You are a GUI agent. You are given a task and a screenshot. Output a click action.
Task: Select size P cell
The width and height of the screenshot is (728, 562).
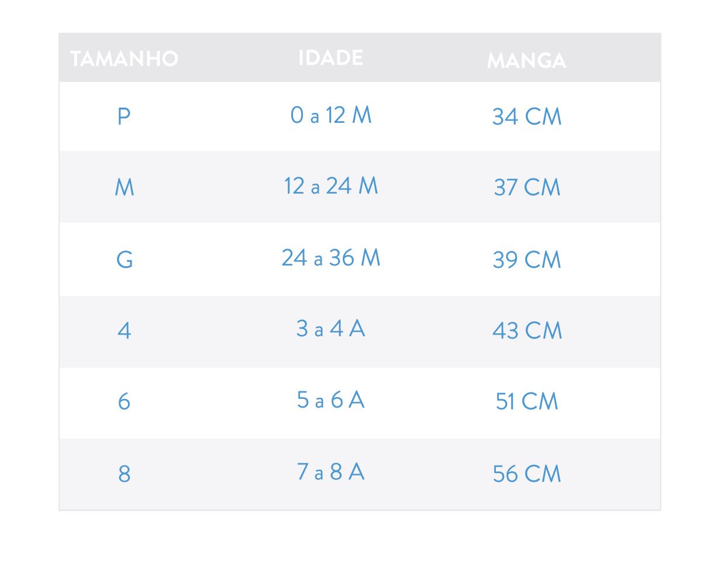click(123, 116)
